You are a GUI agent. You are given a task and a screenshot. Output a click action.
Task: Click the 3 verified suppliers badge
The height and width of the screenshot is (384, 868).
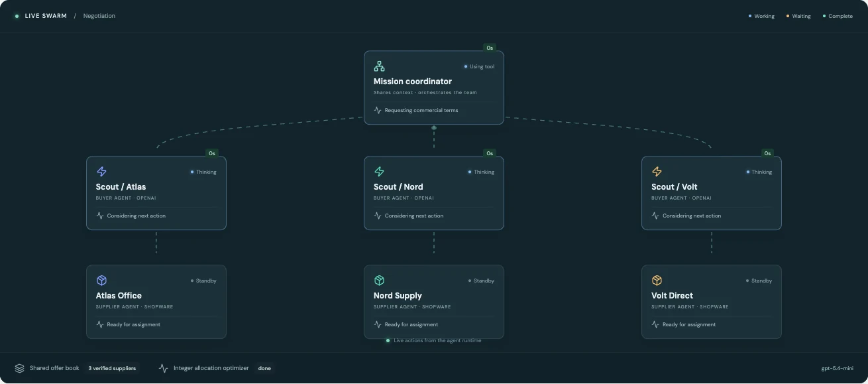coord(112,368)
